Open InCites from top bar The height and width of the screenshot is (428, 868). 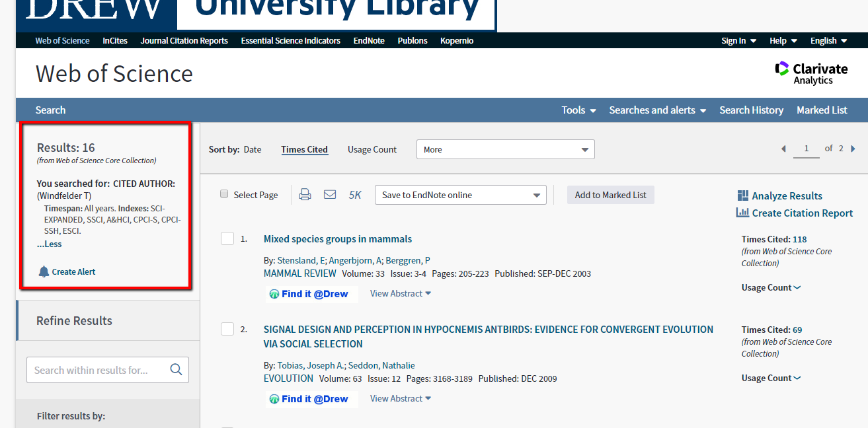click(115, 40)
